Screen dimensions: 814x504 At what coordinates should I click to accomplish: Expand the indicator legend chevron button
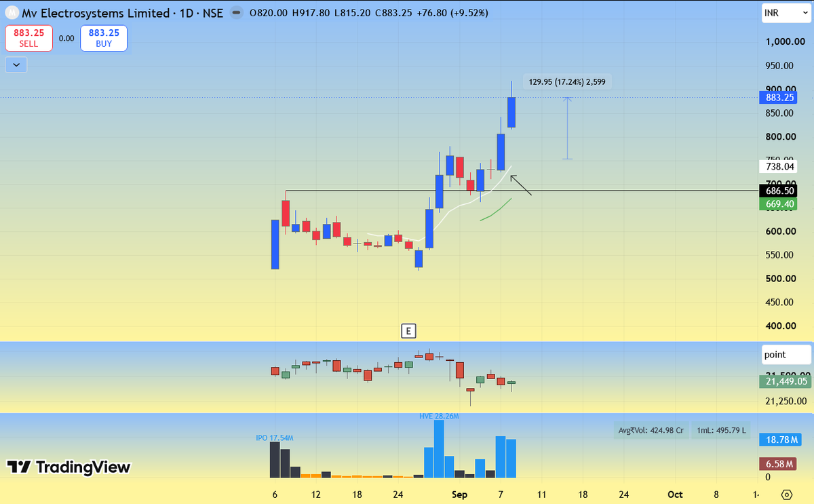tap(16, 65)
